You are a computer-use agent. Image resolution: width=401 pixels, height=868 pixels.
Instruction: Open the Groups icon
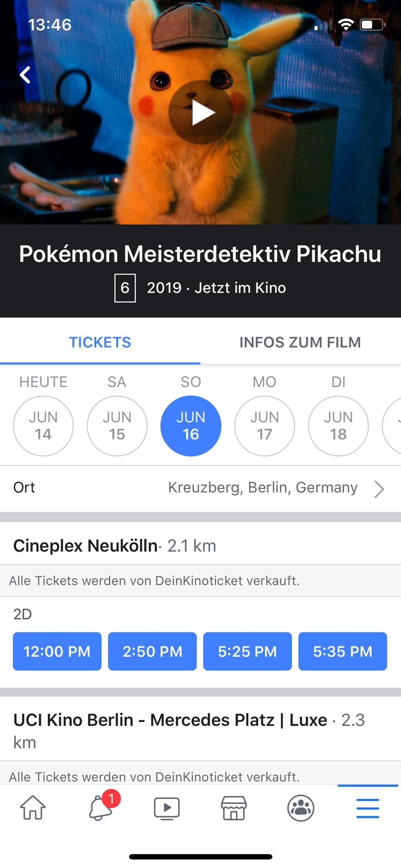point(301,807)
